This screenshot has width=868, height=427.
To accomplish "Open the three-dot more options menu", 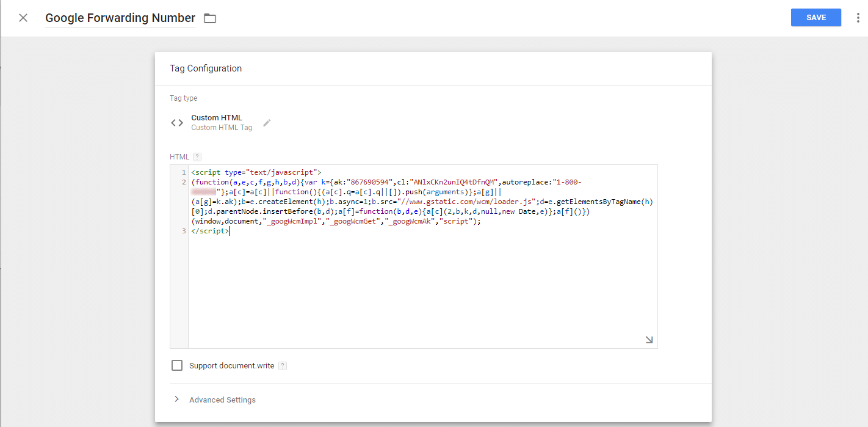I will click(x=858, y=18).
